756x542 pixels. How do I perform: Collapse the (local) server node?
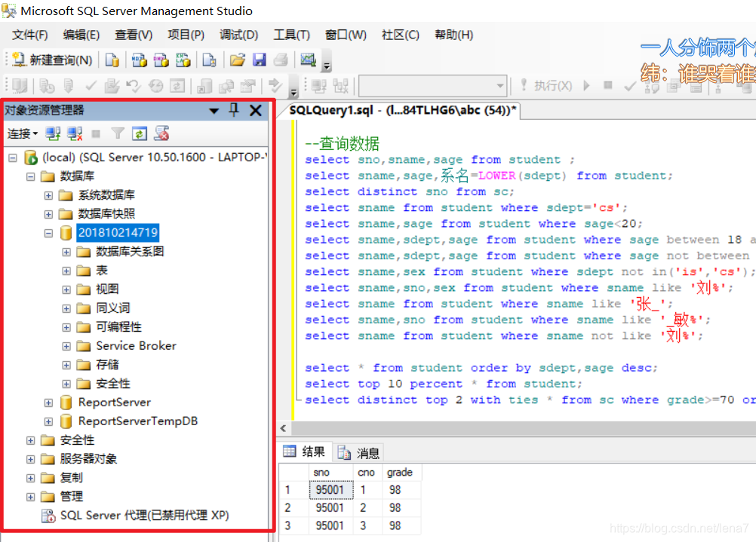13,158
